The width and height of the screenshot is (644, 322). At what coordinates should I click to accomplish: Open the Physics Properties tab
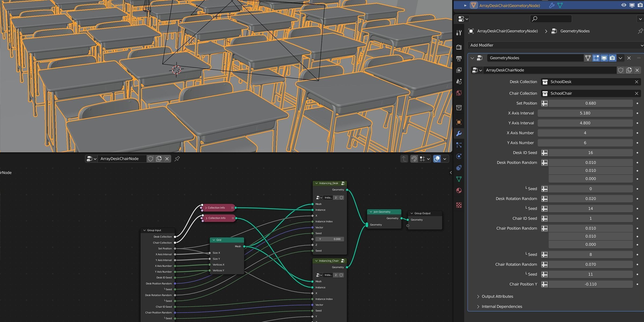pos(459,156)
